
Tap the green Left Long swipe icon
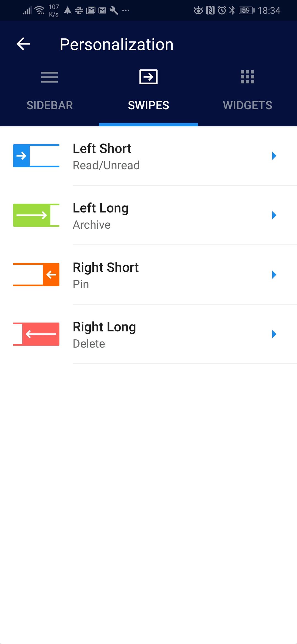tap(36, 215)
